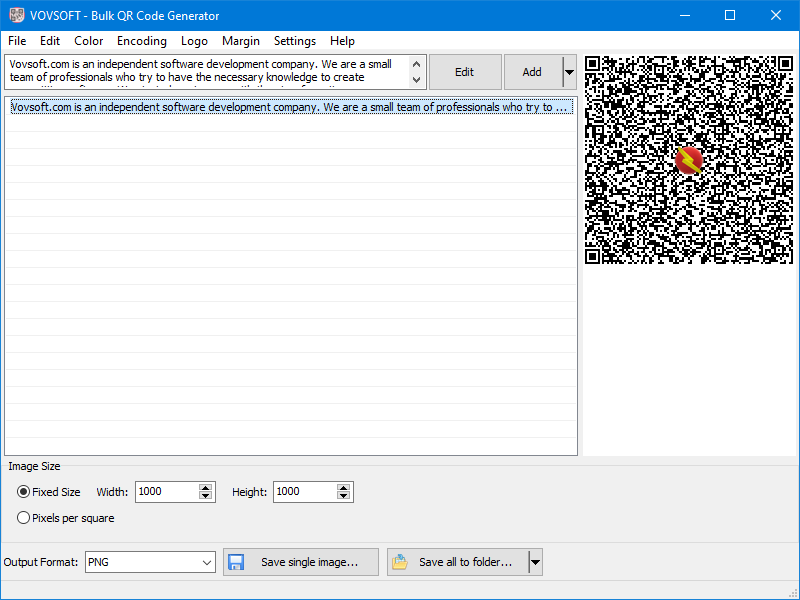Select the Pixels per square radio button
800x600 pixels.
22,517
